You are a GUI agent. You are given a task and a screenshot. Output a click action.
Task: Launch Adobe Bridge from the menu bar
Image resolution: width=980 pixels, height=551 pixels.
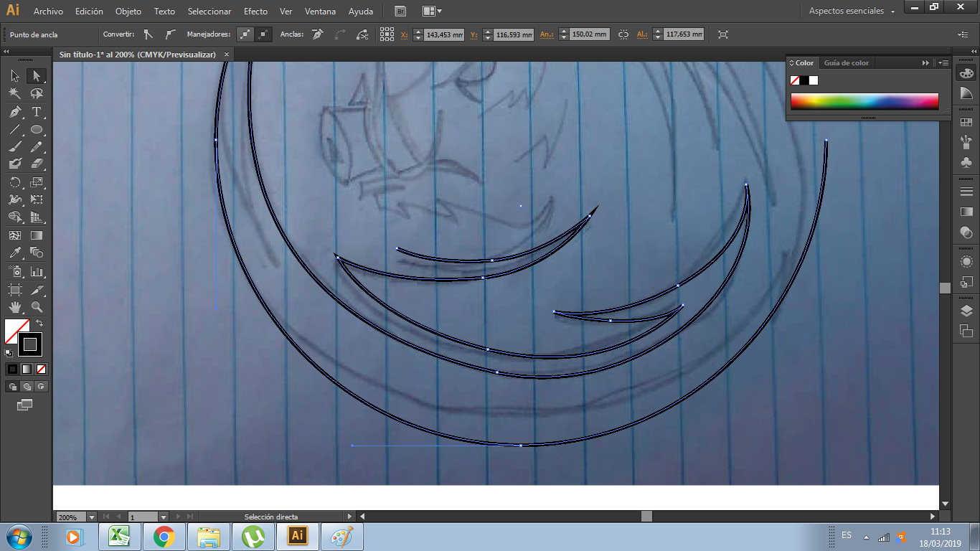tap(400, 11)
